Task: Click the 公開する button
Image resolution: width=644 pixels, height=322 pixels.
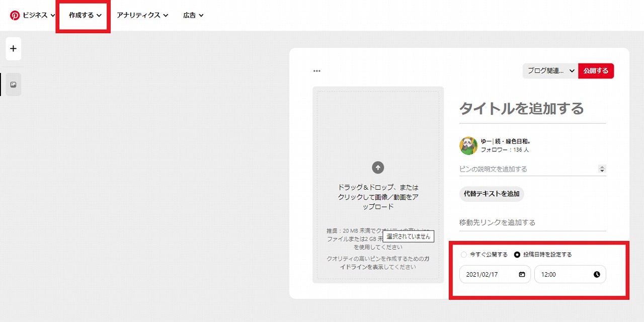Action: [596, 71]
